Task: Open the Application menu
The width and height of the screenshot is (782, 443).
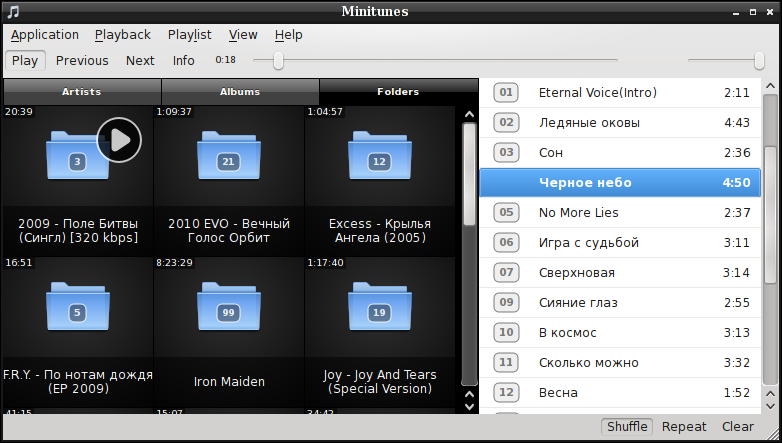Action: [45, 35]
